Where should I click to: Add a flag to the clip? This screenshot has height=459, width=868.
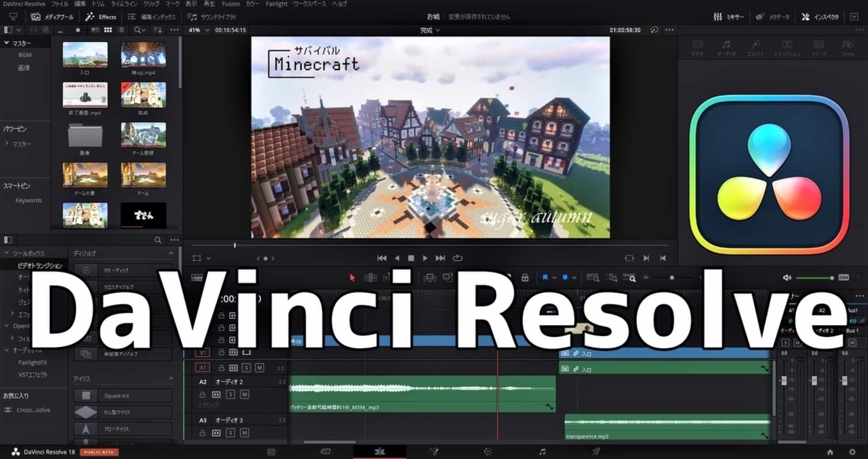(545, 278)
